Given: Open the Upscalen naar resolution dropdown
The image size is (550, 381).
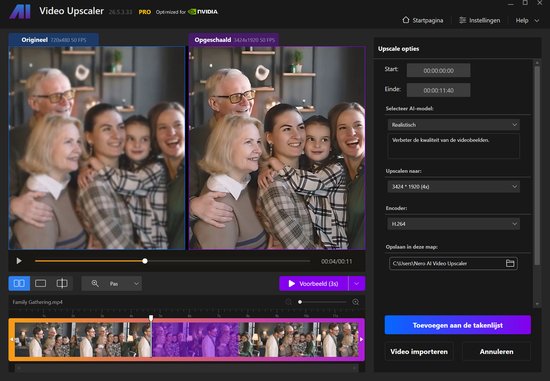Looking at the screenshot, I should click(x=454, y=186).
